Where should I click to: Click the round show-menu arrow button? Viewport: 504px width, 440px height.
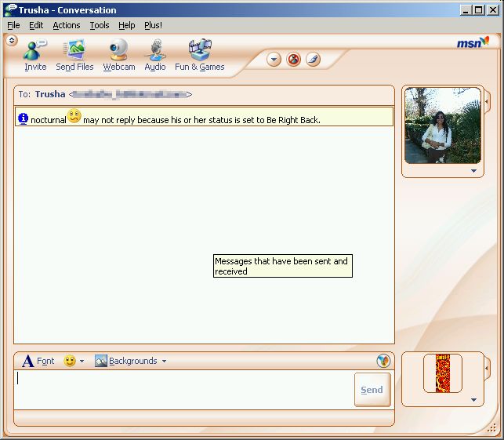[274, 60]
